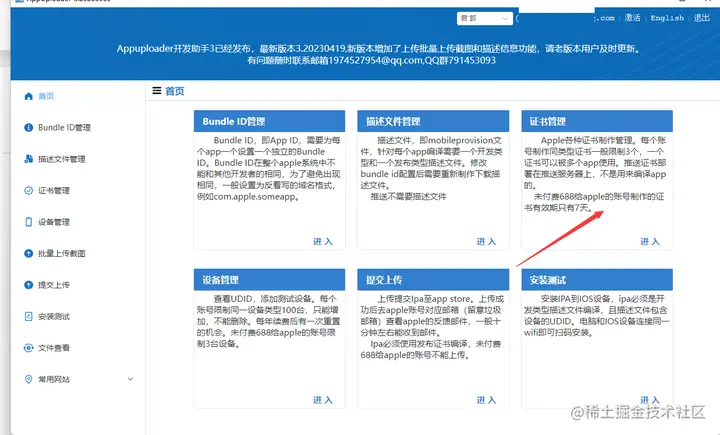
Task: Click the 提交上传 card header
Action: pyautogui.click(x=433, y=280)
